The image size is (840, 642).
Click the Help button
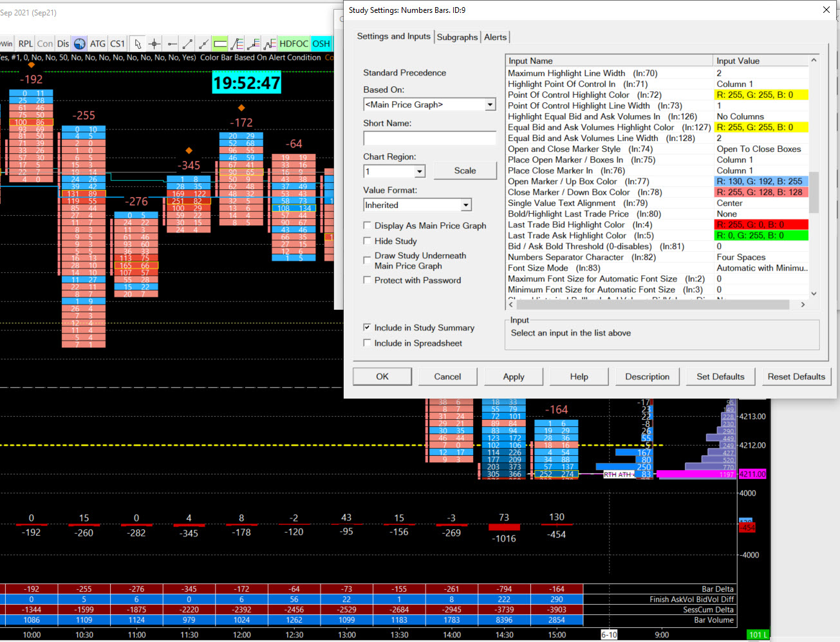pyautogui.click(x=579, y=377)
